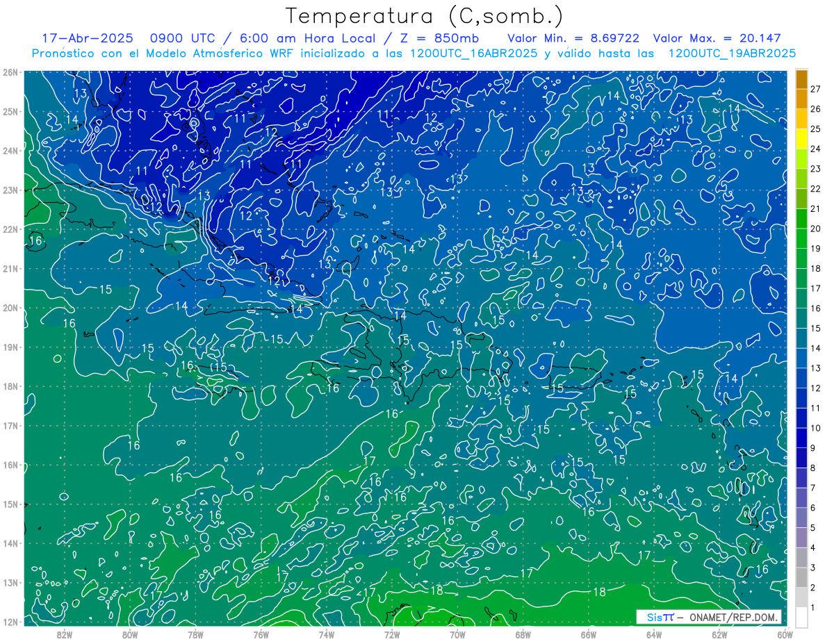Click the longitude label "74W"
Screen dimensions: 834x644
[327, 634]
